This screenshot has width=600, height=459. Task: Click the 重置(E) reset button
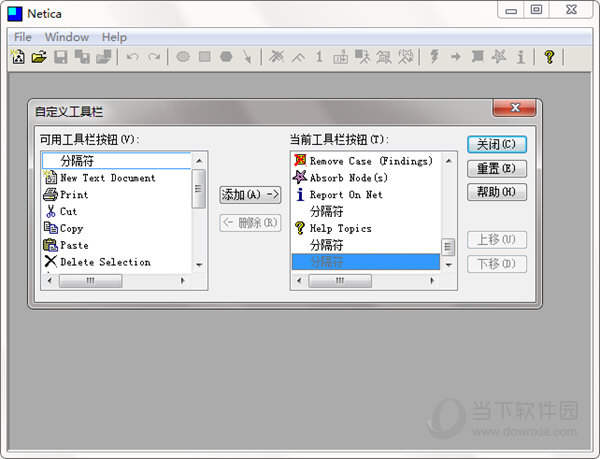tap(497, 168)
